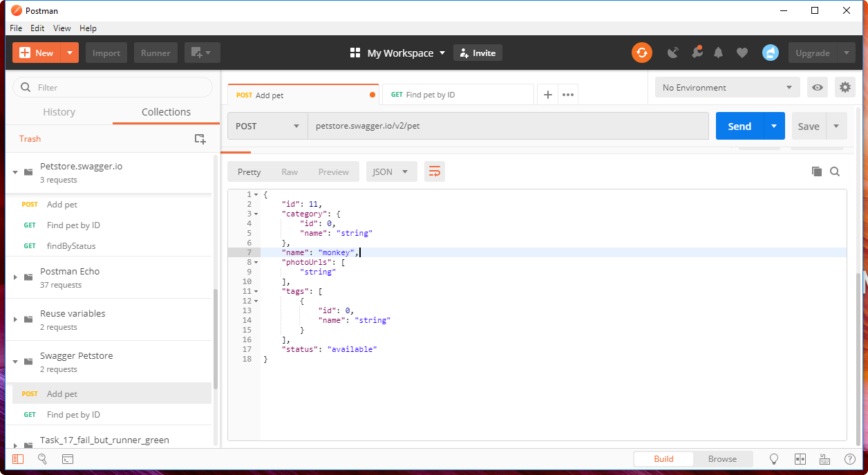This screenshot has height=475, width=868.
Task: Toggle line wrap icon
Action: pos(435,172)
